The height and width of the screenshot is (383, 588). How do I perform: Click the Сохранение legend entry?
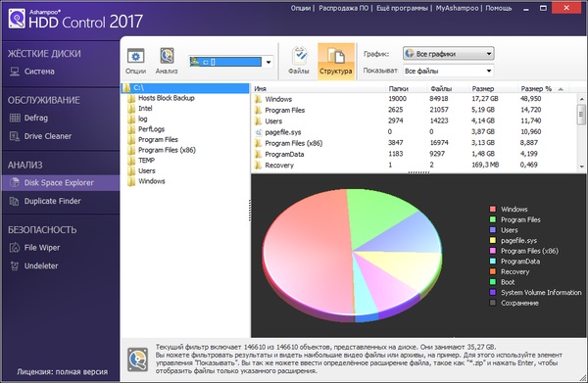pos(514,303)
